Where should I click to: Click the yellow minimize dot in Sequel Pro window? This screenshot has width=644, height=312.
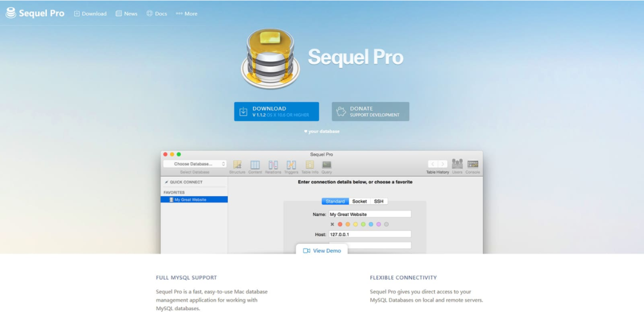(172, 154)
